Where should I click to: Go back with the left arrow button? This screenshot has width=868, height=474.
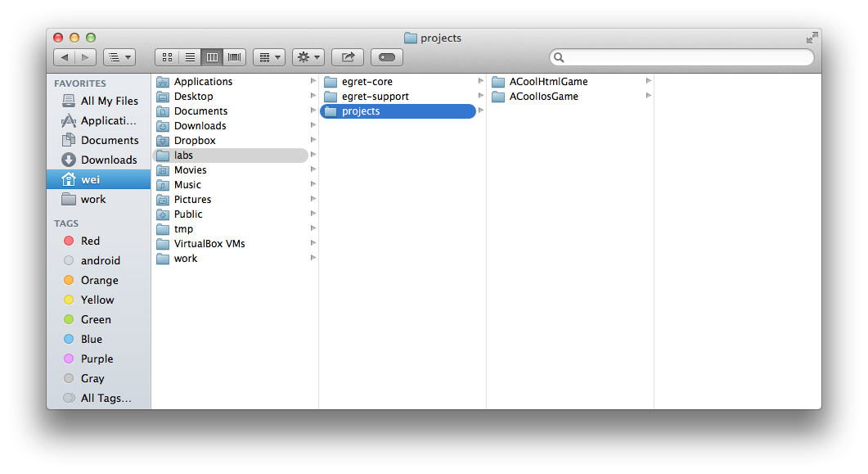(64, 57)
